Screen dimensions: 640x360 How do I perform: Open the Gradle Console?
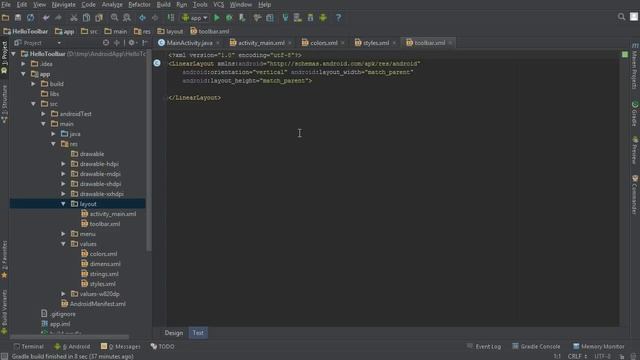536,347
